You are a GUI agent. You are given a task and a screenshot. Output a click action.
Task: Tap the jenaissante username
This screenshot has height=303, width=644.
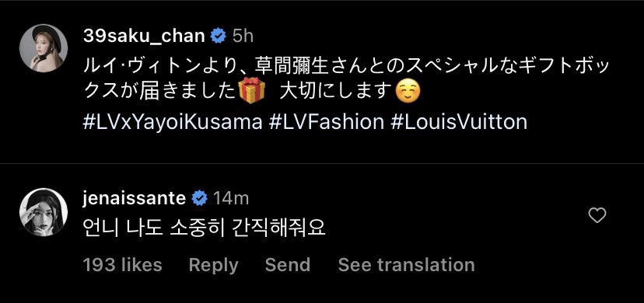click(135, 198)
